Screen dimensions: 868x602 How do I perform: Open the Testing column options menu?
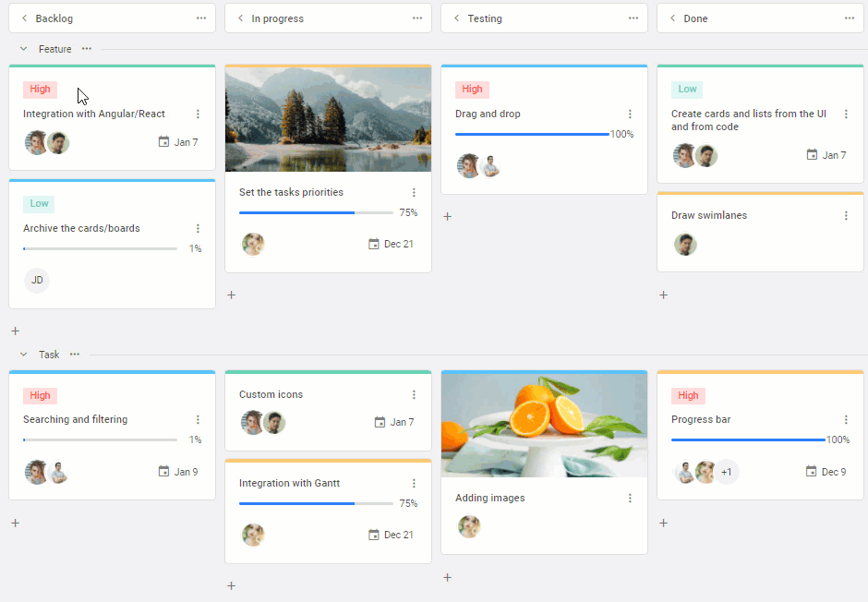coord(633,18)
